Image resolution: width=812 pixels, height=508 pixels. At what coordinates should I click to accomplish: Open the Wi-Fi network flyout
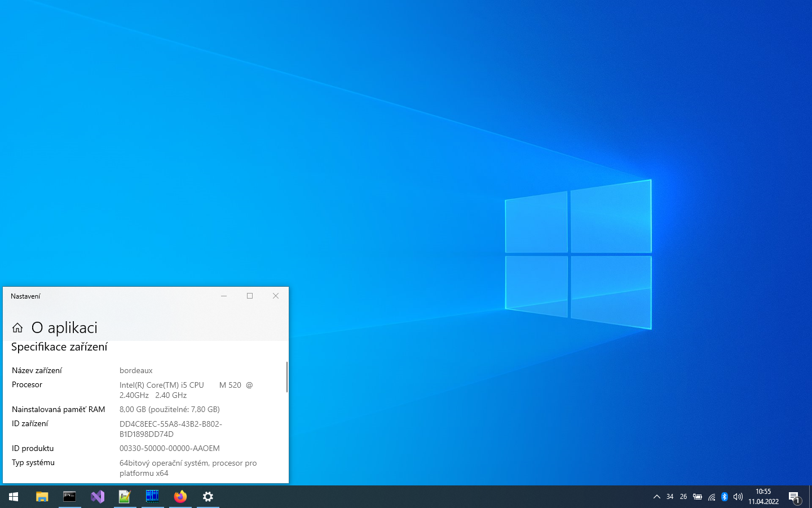coord(712,497)
